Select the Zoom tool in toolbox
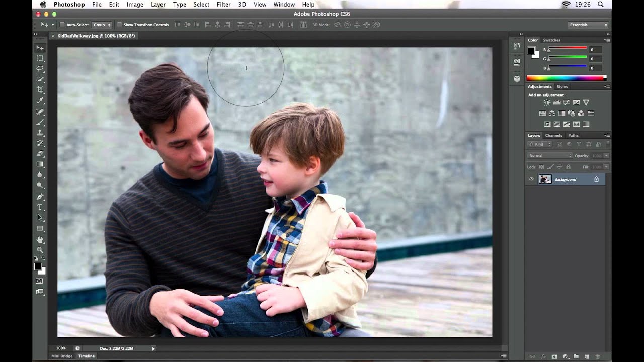This screenshot has height=362, width=644. click(x=40, y=250)
